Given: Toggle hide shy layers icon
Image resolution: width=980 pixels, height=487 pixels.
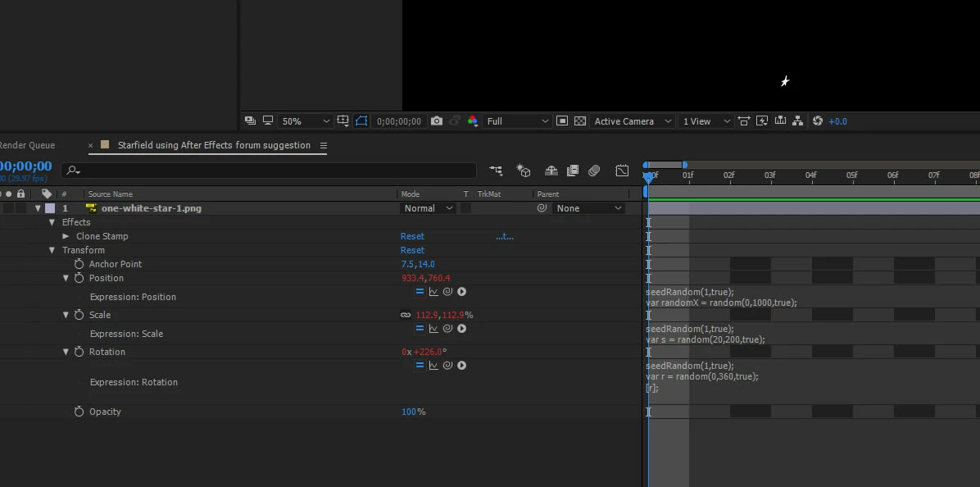Looking at the screenshot, I should point(551,170).
